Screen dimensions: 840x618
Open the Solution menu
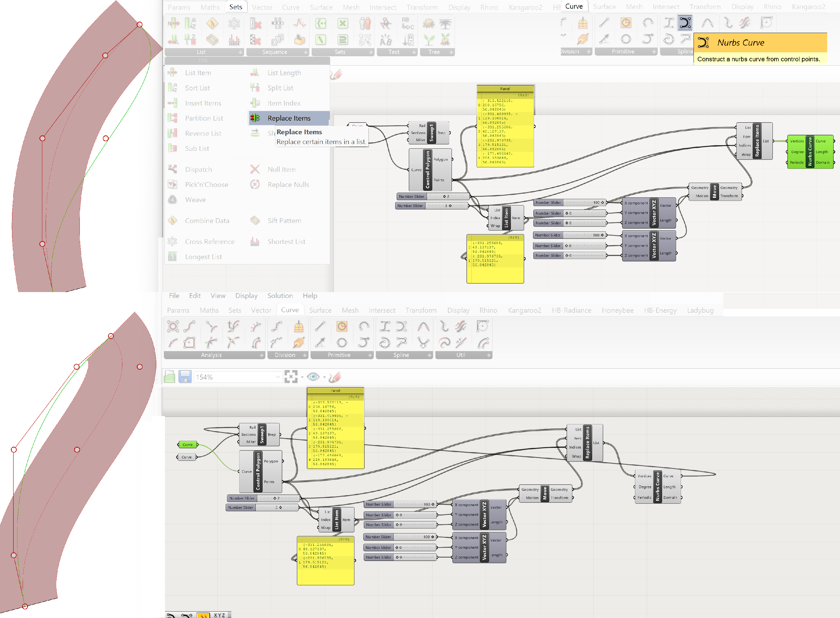click(x=280, y=295)
